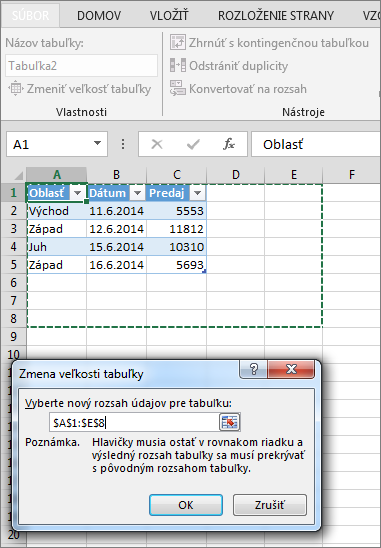Click cell with date 11.6.2014
The height and width of the screenshot is (548, 381).
point(116,211)
